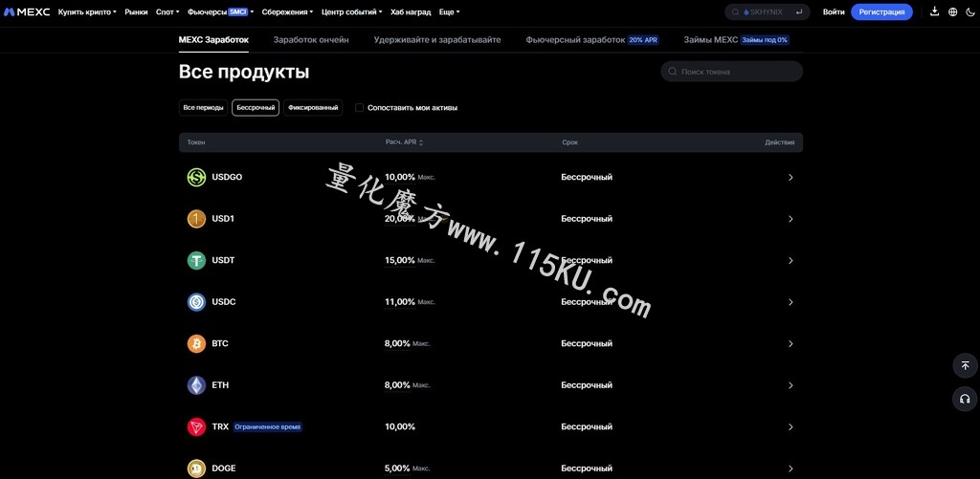Expand the Еще dropdown menu
Screen dimensions: 980x479
(x=450, y=11)
